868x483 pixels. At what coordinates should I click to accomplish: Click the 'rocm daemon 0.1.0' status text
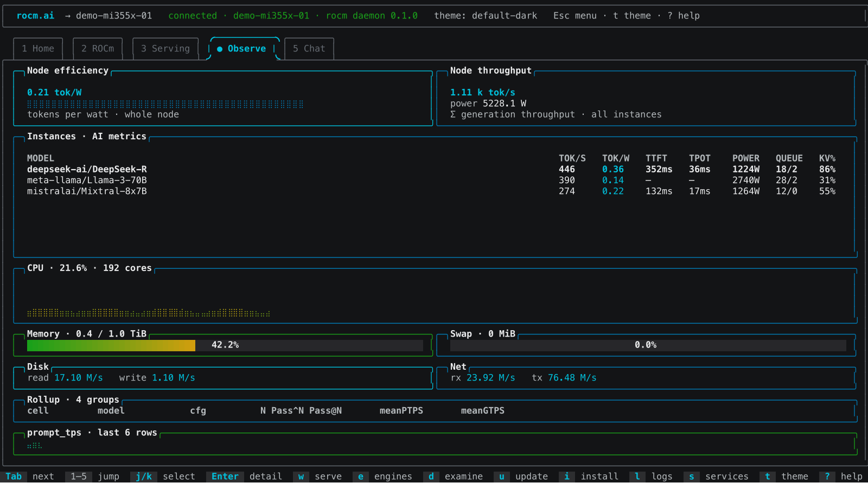pos(372,16)
